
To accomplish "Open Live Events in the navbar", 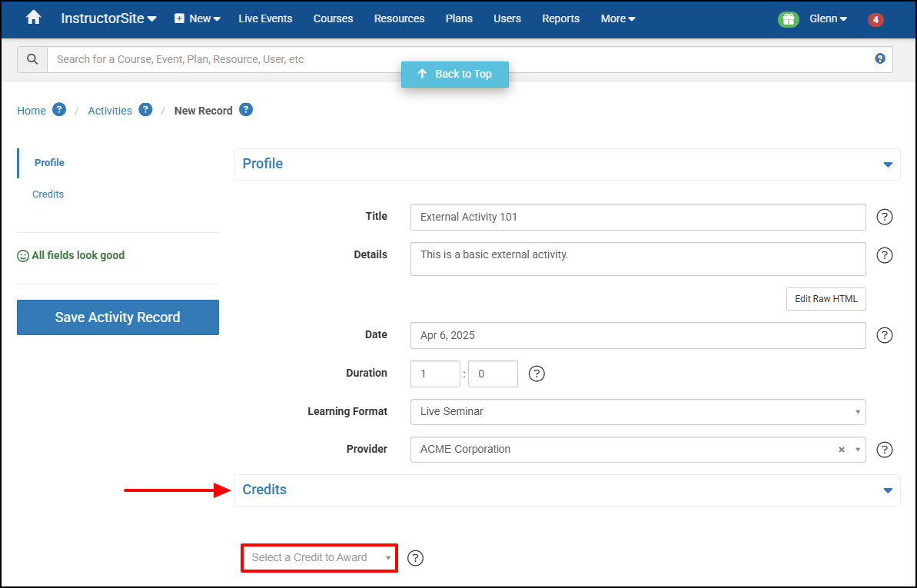I will click(x=265, y=18).
